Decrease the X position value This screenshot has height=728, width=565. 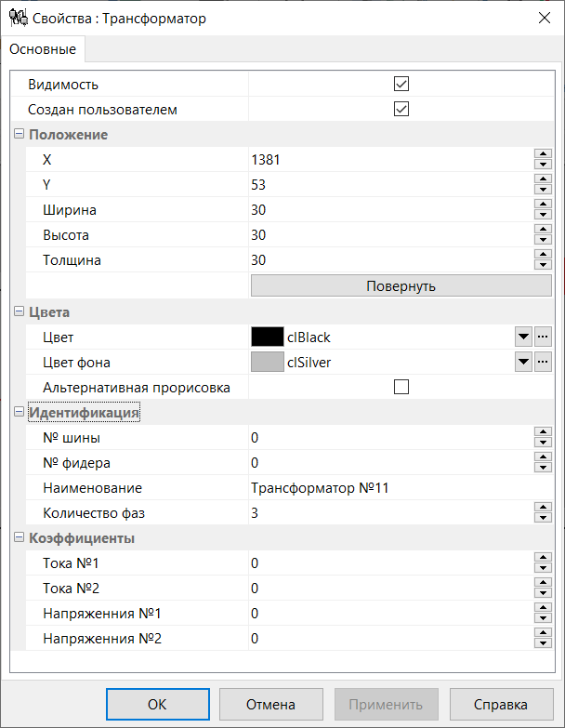[544, 165]
